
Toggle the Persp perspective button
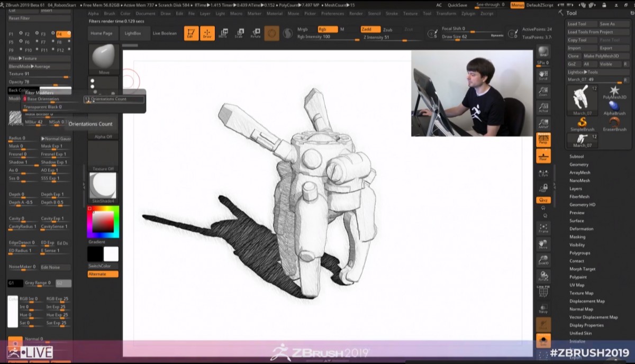click(x=543, y=139)
